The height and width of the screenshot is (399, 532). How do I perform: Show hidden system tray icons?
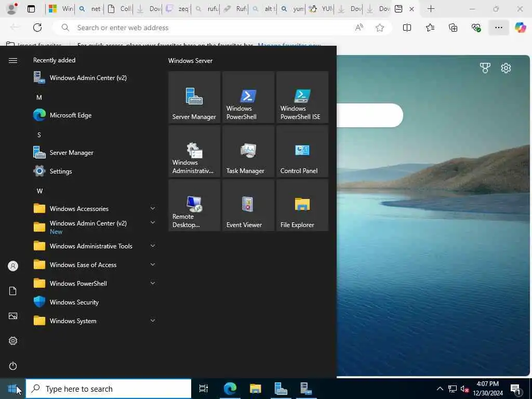coord(440,389)
